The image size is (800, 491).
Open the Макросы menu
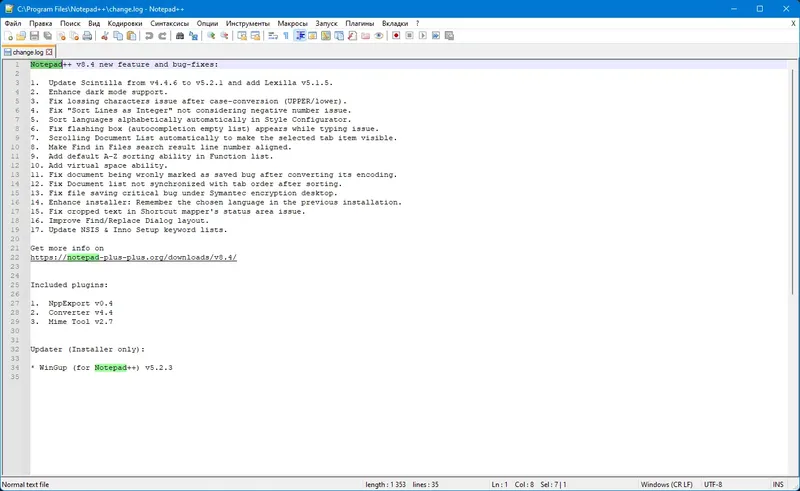pyautogui.click(x=292, y=23)
